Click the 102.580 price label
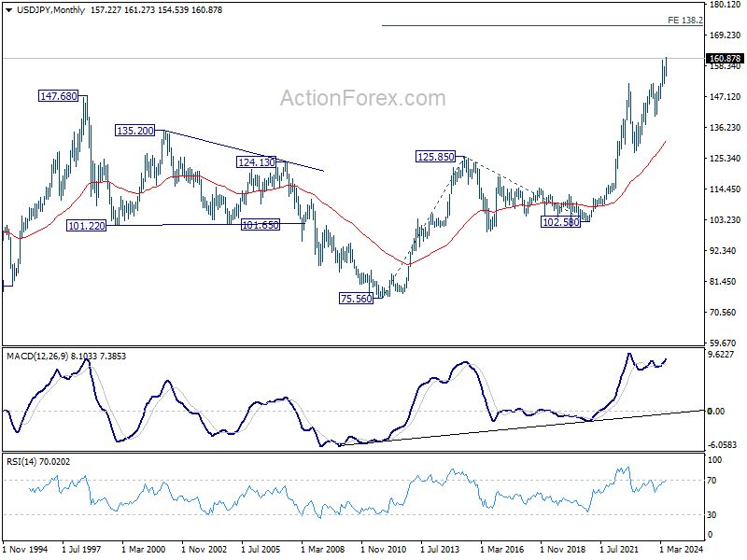 561,222
